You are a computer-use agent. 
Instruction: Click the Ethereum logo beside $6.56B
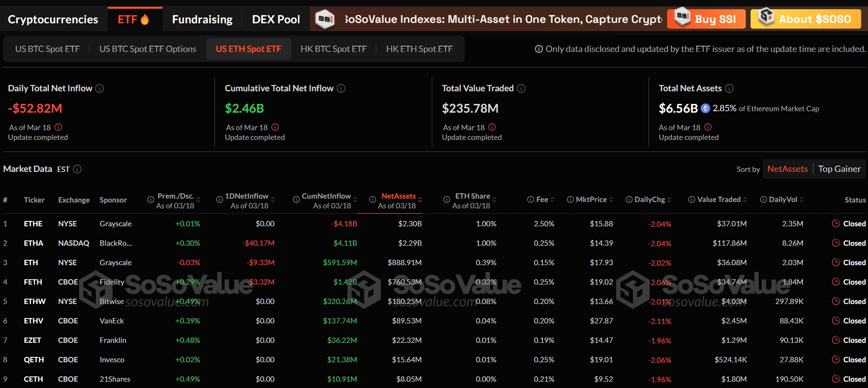[x=705, y=108]
